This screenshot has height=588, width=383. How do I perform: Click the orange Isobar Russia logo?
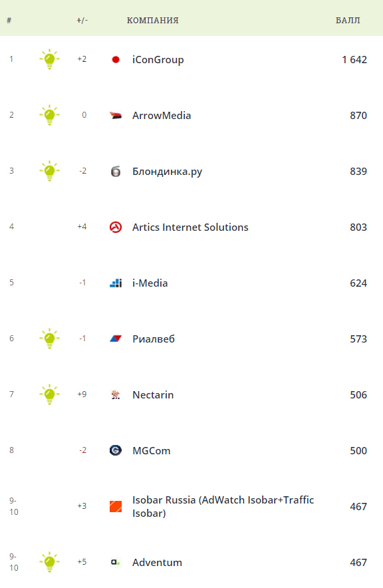(x=116, y=506)
